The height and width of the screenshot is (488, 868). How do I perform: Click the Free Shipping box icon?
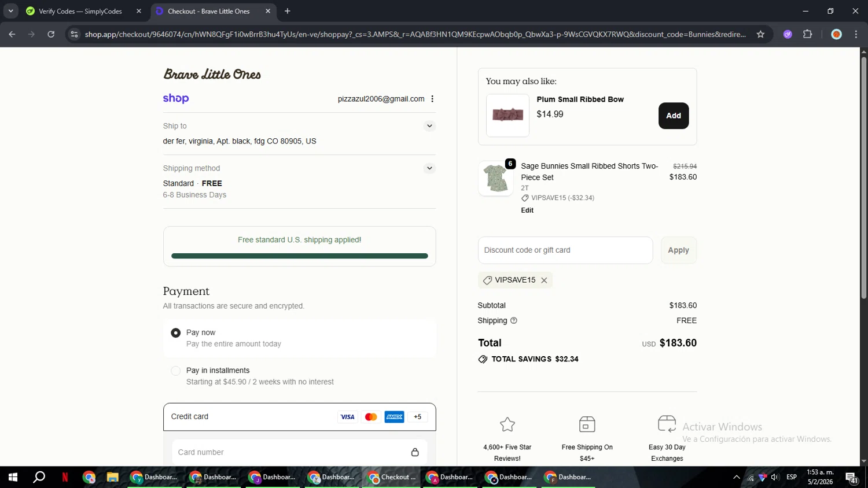[587, 424]
